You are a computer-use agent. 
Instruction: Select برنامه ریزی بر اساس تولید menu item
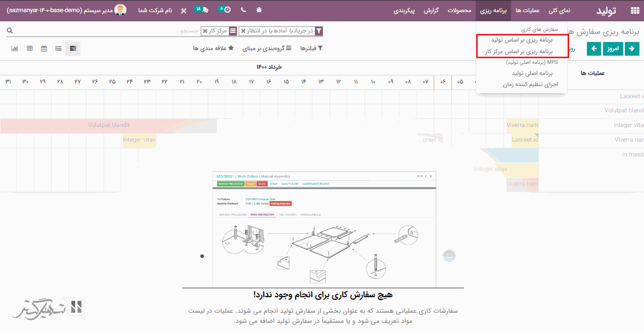522,39
